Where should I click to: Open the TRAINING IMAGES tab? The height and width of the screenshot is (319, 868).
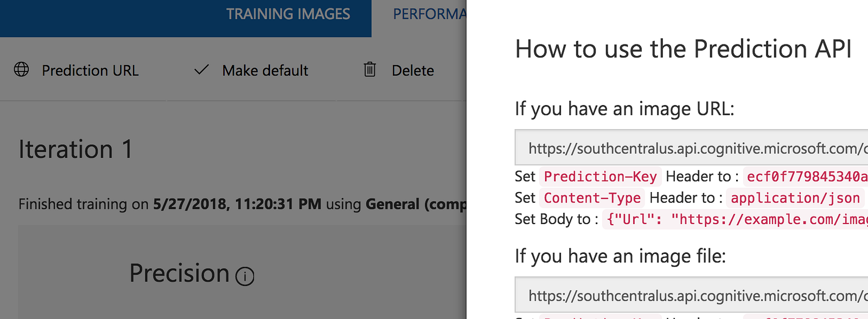288,14
